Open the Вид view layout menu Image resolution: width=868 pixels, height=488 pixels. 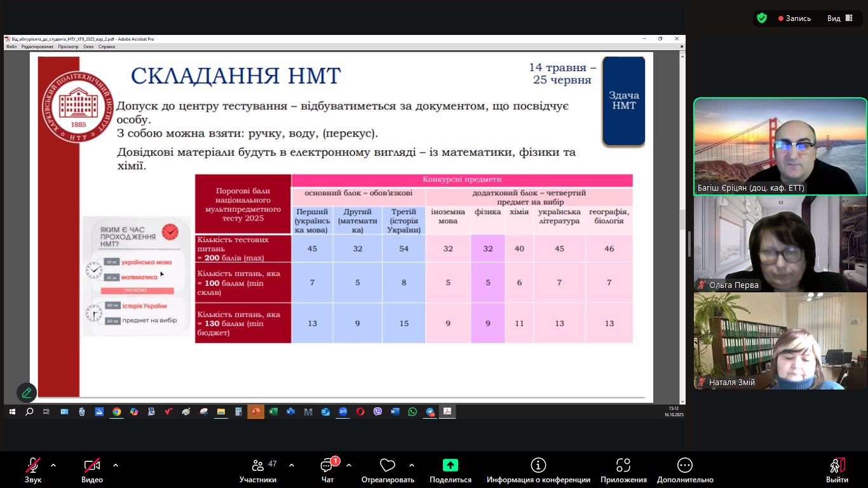tap(839, 18)
